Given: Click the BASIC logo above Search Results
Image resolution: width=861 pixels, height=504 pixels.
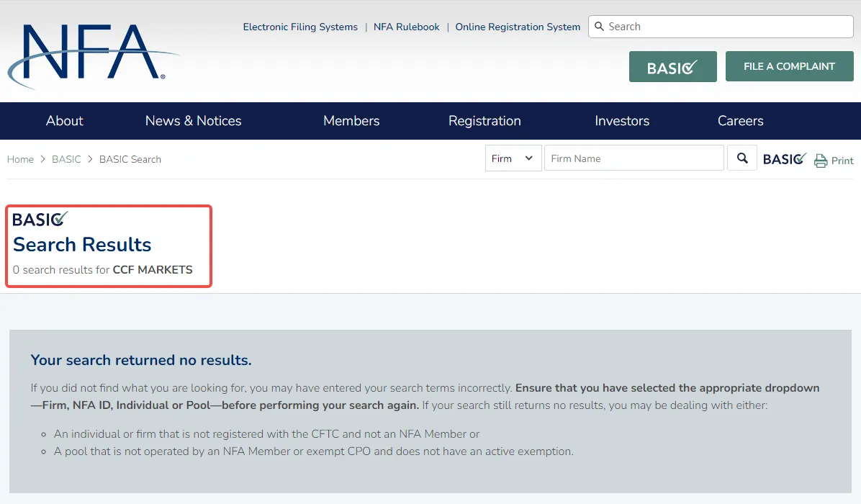Looking at the screenshot, I should [40, 219].
